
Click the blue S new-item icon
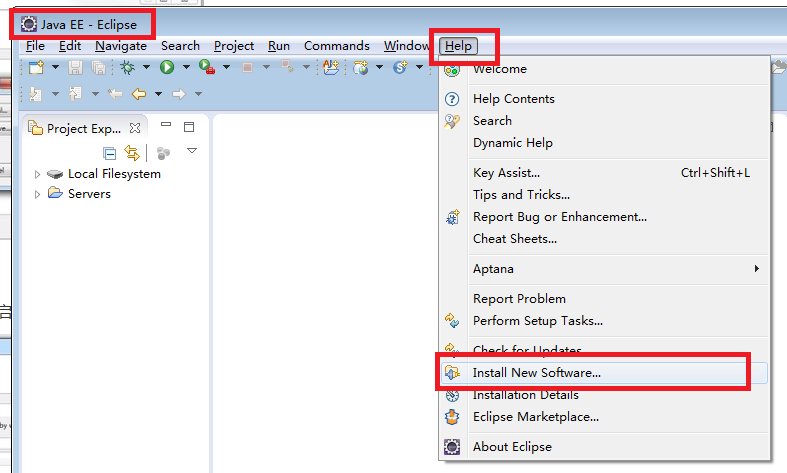click(x=400, y=67)
